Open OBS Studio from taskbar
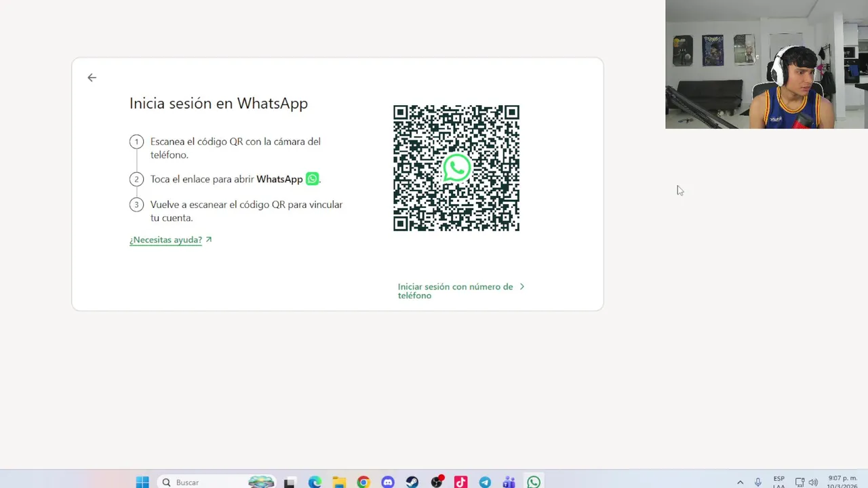 437,482
